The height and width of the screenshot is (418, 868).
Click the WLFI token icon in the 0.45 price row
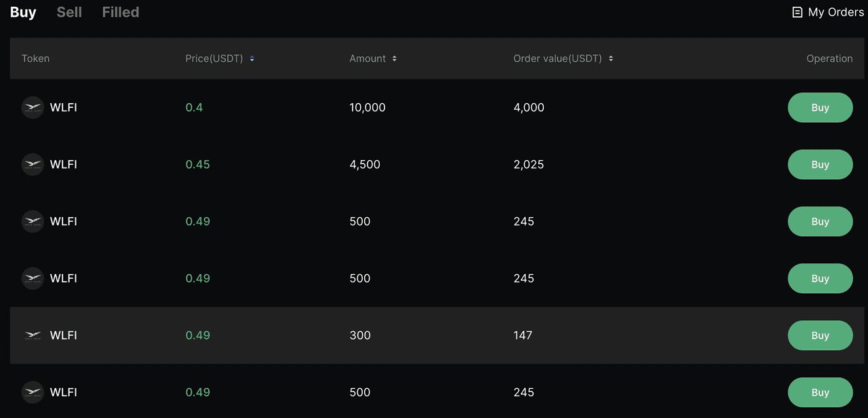coord(33,164)
